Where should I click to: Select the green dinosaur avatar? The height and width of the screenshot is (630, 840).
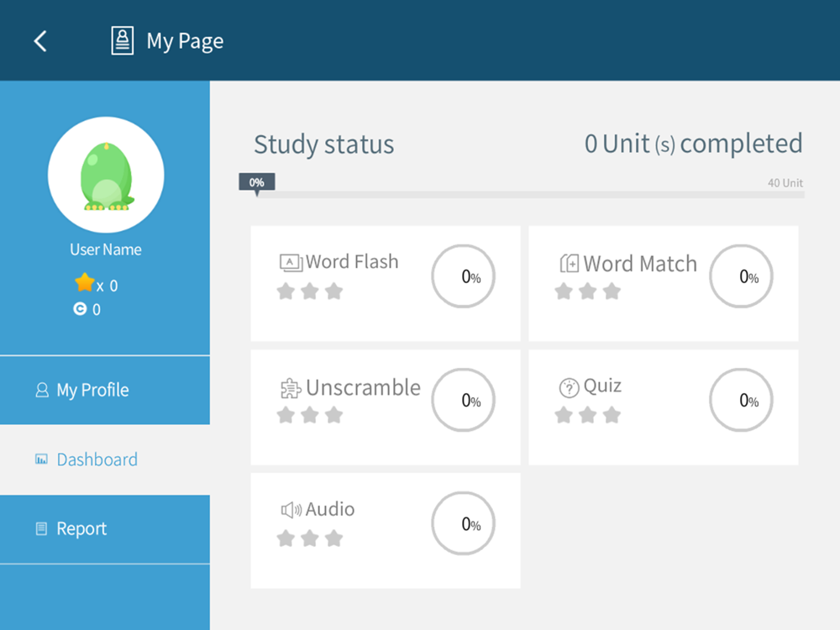click(106, 176)
